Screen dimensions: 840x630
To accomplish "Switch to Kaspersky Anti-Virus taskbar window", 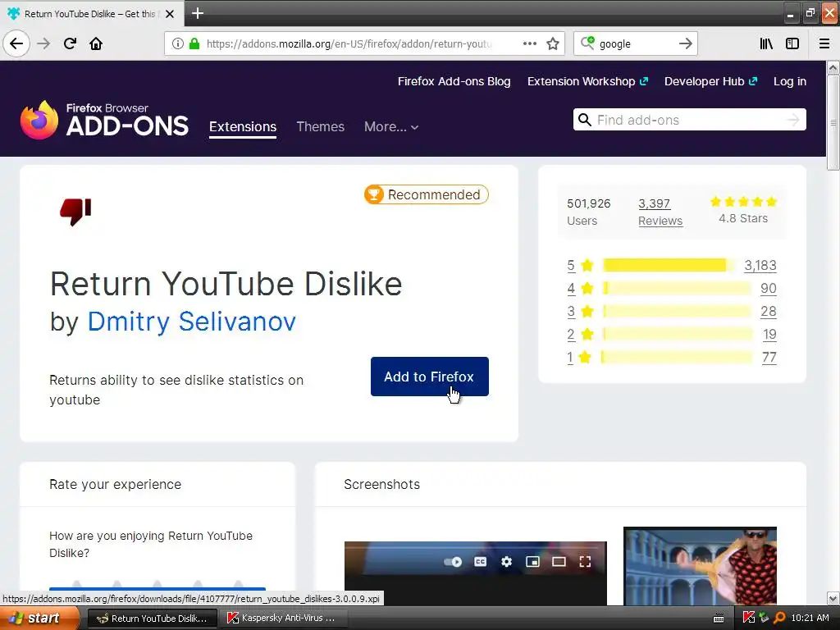I will tap(285, 619).
